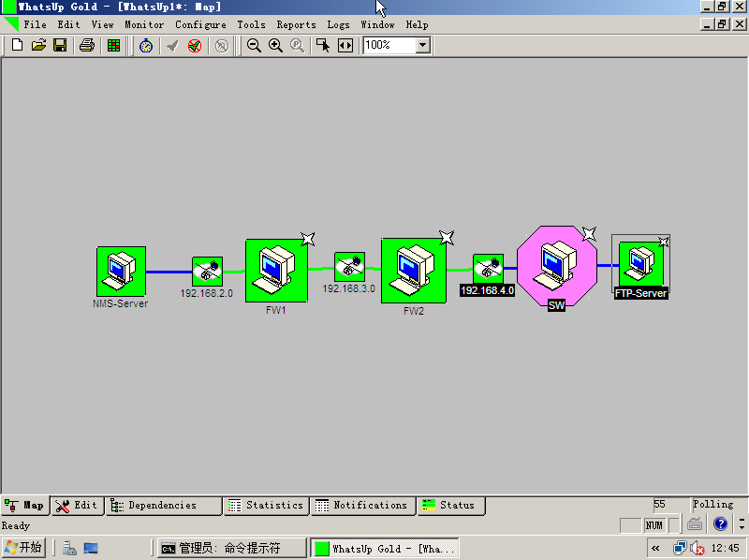Open the Logs menu
Screen dimensions: 749x560
click(338, 24)
